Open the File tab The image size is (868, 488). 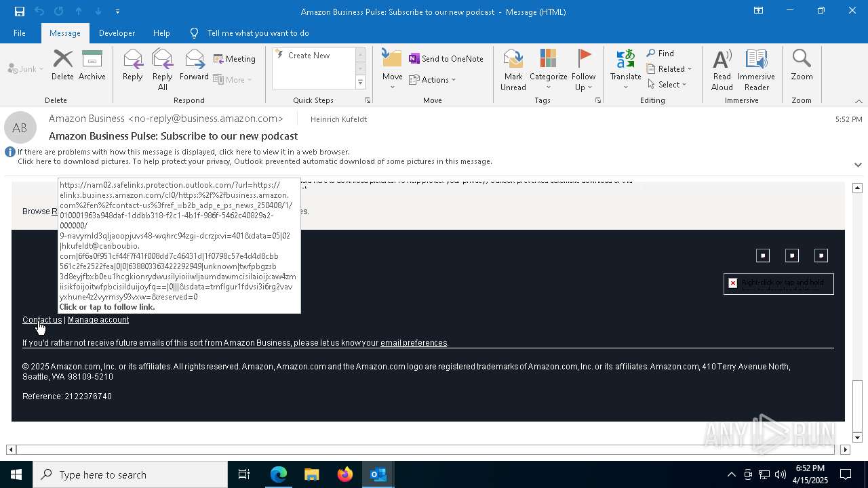[x=20, y=33]
